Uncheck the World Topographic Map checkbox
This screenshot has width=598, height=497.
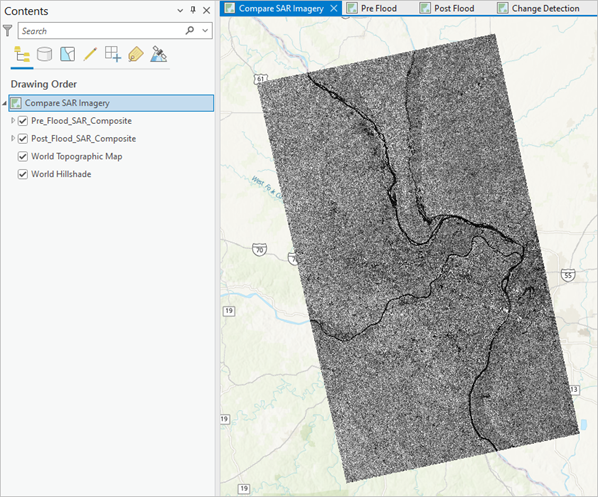click(23, 156)
